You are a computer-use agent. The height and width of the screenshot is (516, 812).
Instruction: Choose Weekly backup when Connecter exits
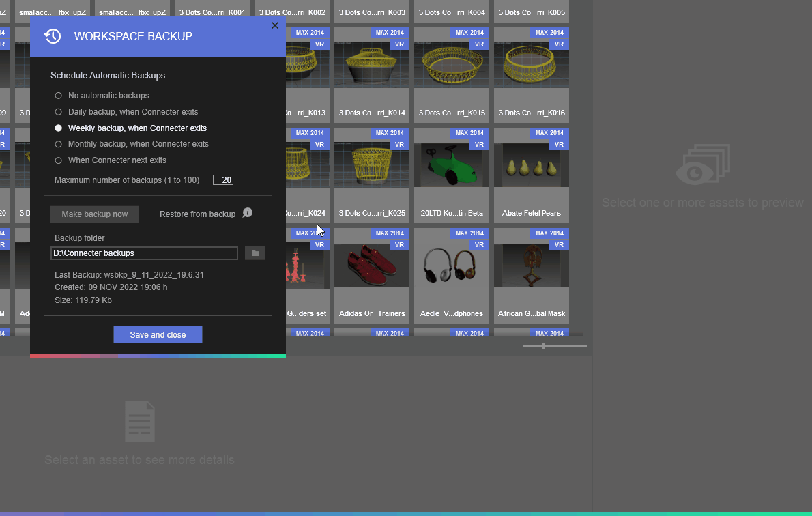(59, 128)
